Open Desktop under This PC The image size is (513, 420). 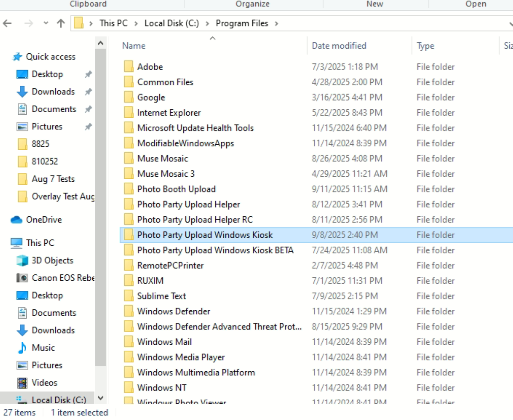(47, 295)
